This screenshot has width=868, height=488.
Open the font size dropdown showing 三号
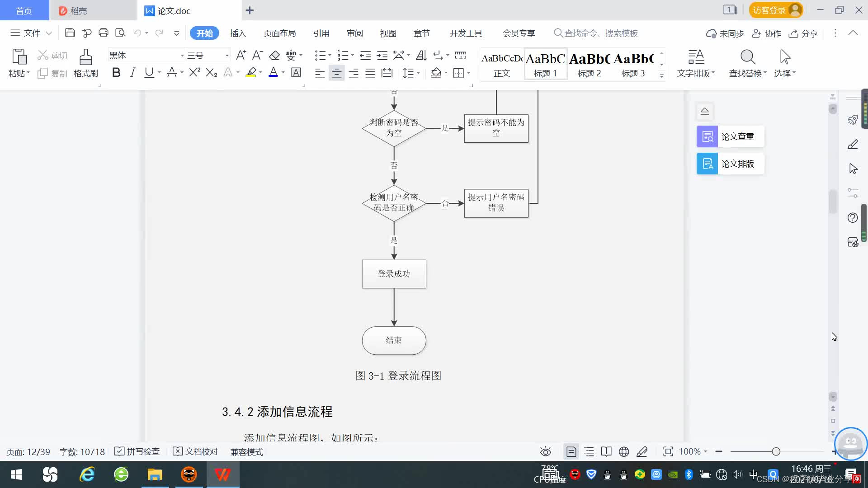tap(227, 56)
